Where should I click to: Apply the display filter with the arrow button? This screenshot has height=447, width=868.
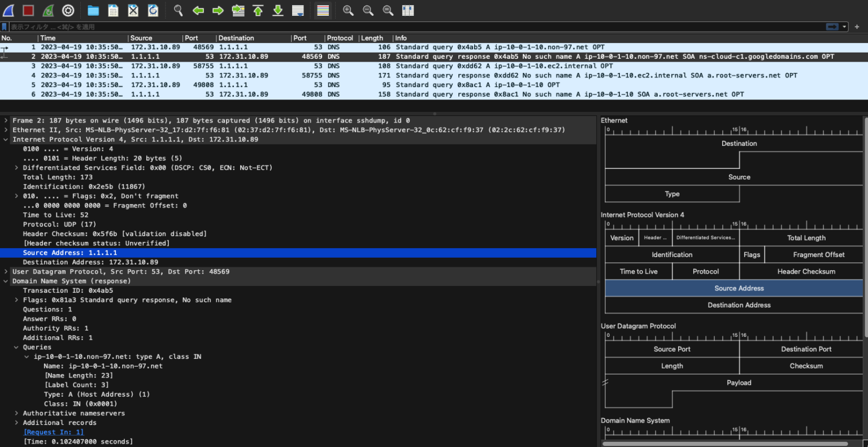[831, 26]
